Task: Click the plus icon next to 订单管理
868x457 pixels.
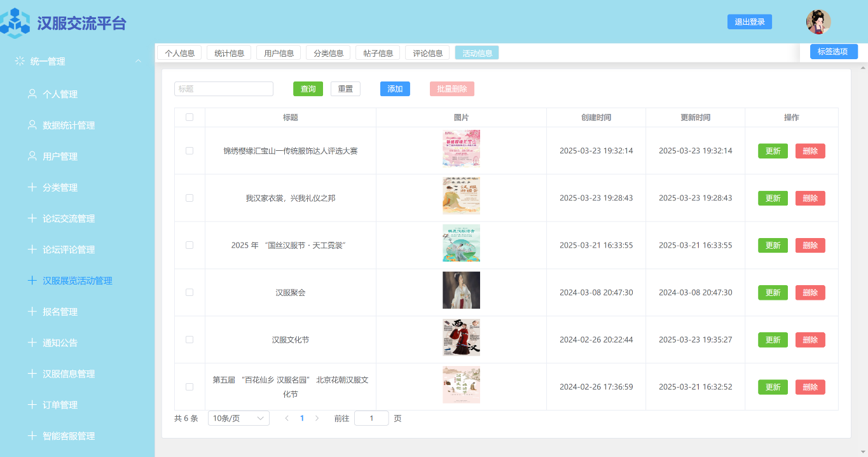Action: (x=32, y=405)
